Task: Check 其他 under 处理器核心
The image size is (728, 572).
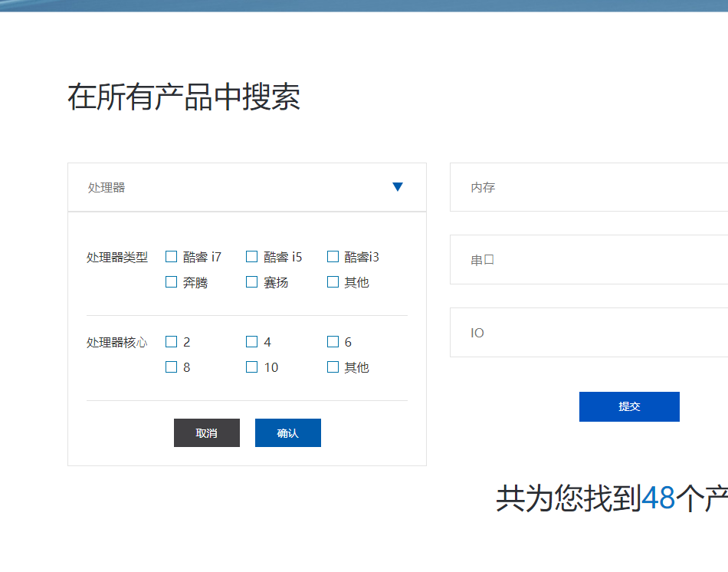Action: point(333,367)
